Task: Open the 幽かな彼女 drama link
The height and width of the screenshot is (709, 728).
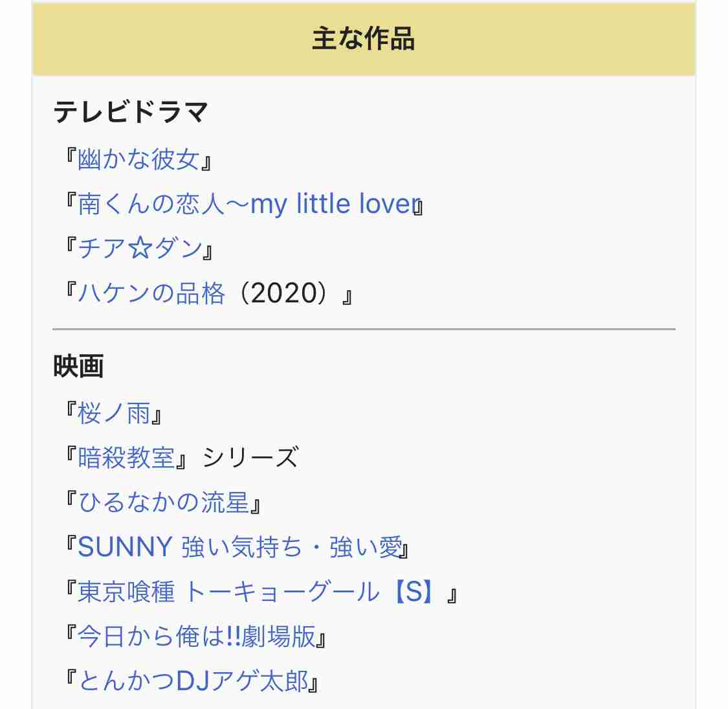Action: [138, 159]
